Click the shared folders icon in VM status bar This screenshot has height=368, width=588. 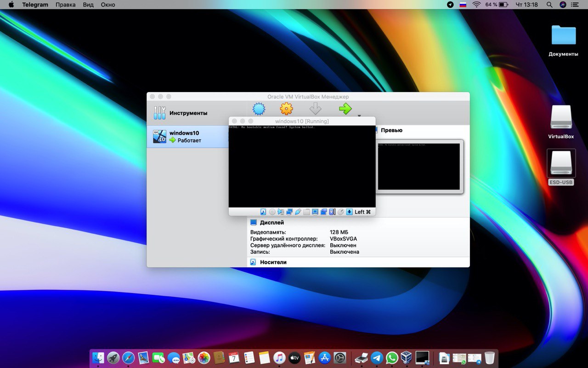click(x=306, y=212)
